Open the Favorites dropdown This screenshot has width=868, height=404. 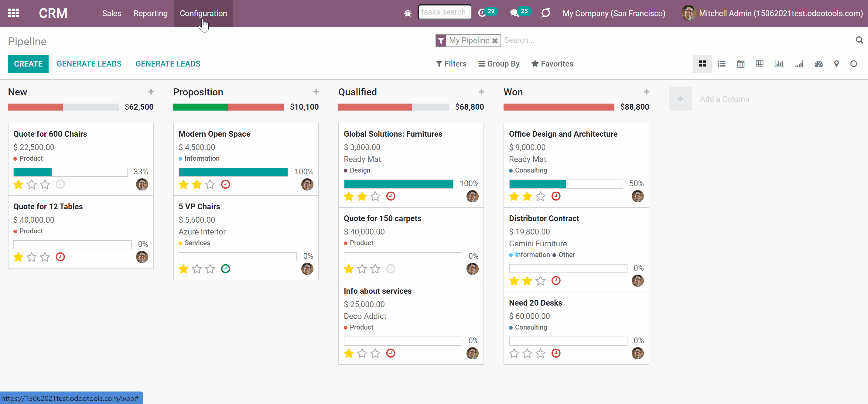click(552, 64)
